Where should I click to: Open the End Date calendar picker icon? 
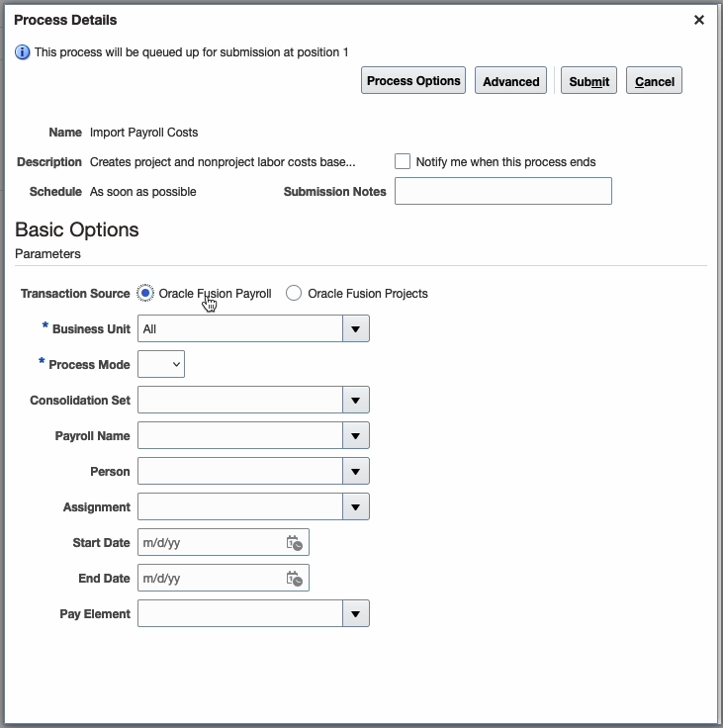pos(295,579)
